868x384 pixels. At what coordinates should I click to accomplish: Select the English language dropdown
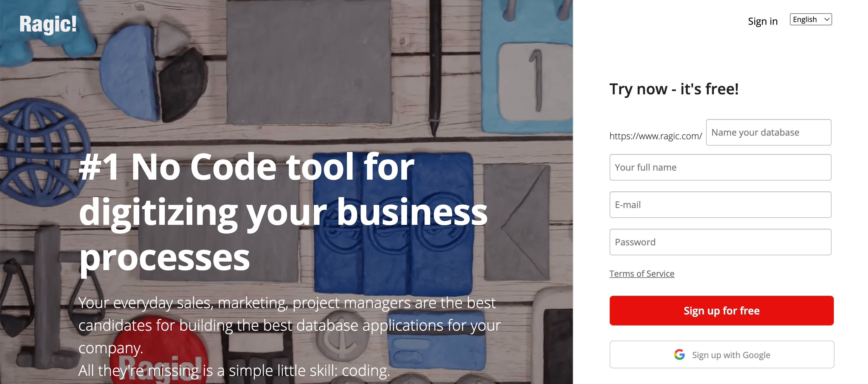pos(810,19)
